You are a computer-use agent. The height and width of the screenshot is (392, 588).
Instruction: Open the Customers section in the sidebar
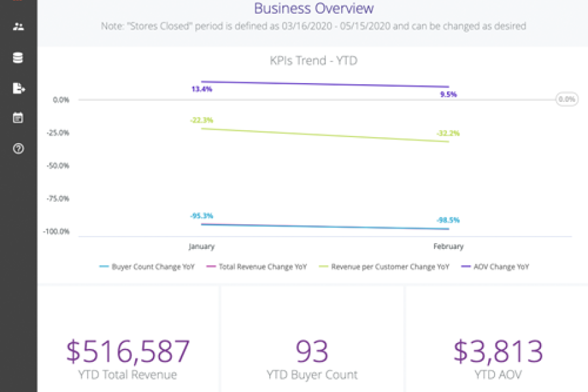coord(18,26)
